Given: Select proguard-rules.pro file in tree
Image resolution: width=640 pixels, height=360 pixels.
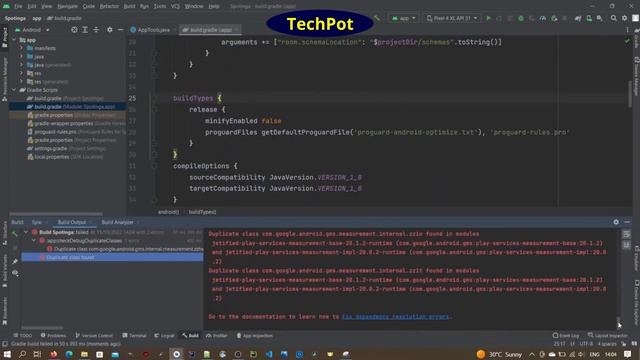Looking at the screenshot, I should (x=76, y=132).
